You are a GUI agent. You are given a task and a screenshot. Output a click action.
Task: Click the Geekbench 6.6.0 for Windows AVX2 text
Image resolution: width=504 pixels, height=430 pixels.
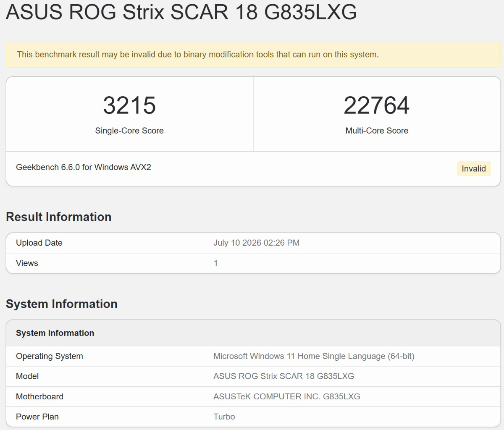tap(84, 167)
